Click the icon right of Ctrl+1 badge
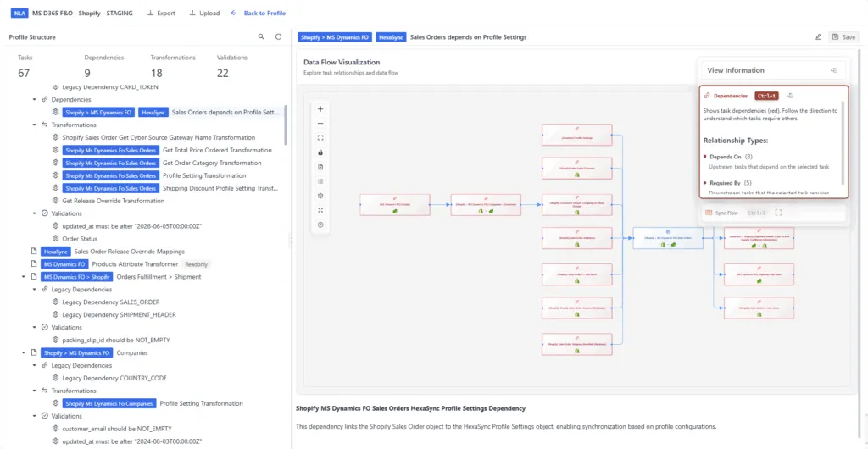This screenshot has height=449, width=868. (789, 96)
